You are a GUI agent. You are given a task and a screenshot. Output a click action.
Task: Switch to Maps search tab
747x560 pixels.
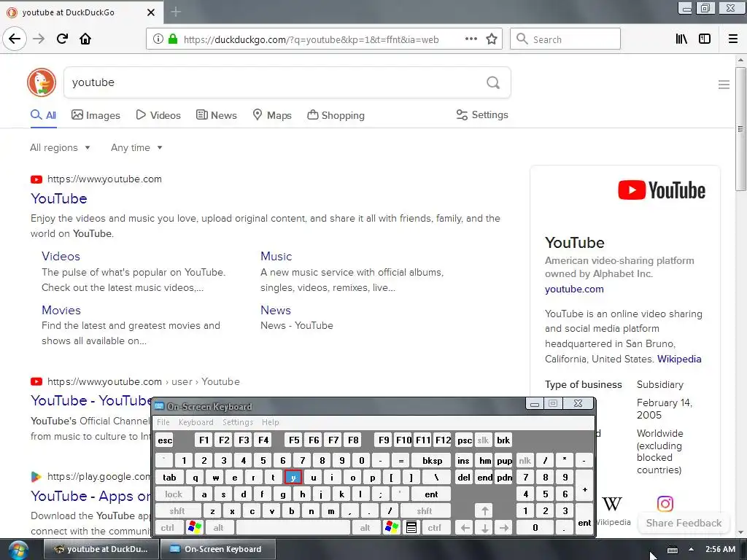272,115
